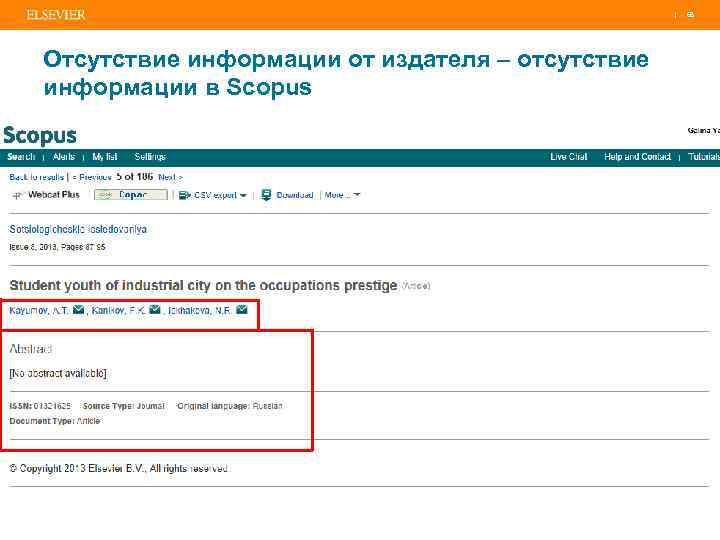Click the issue and pages information line
Image resolution: width=720 pixels, height=540 pixels.
tap(57, 247)
